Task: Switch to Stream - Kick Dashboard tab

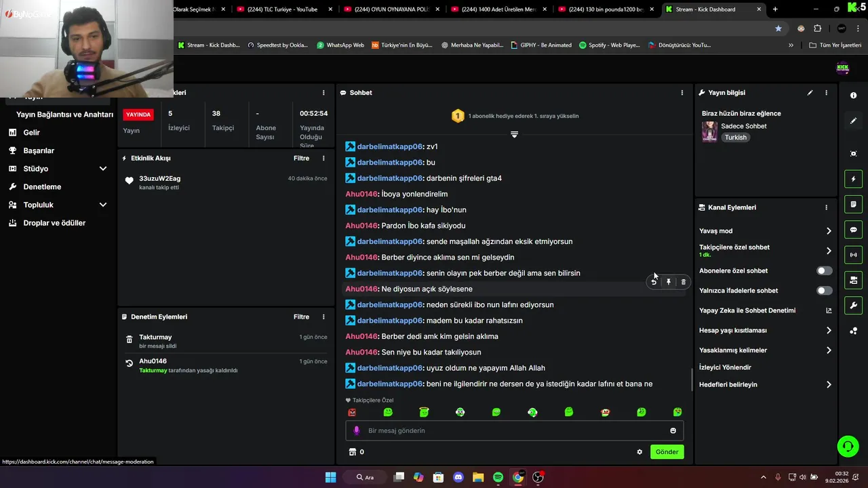Action: click(713, 9)
